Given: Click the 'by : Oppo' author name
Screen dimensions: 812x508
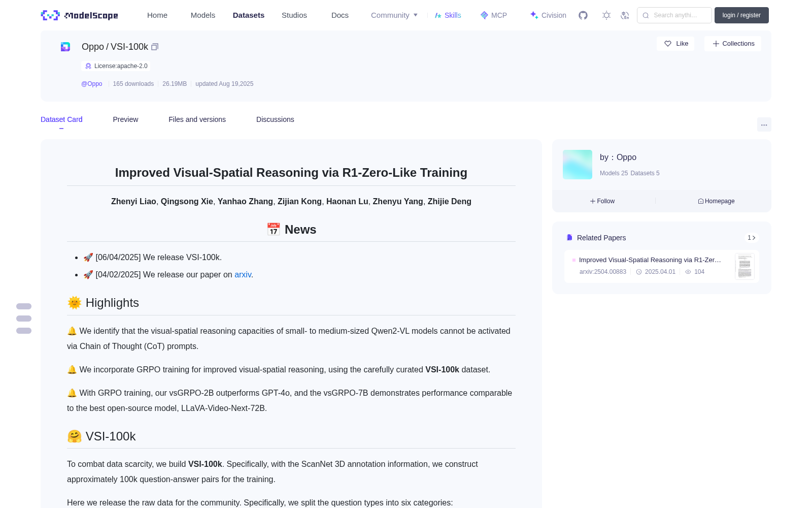Looking at the screenshot, I should (618, 157).
